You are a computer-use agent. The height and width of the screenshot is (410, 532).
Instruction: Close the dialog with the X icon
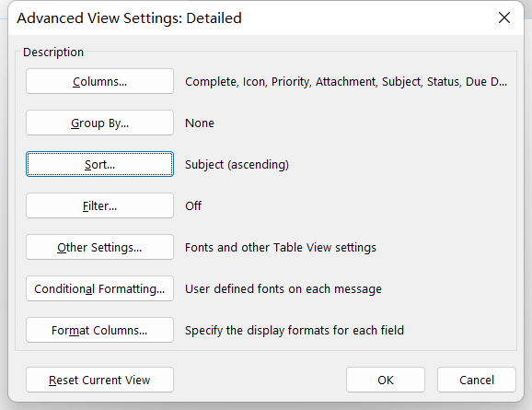504,18
